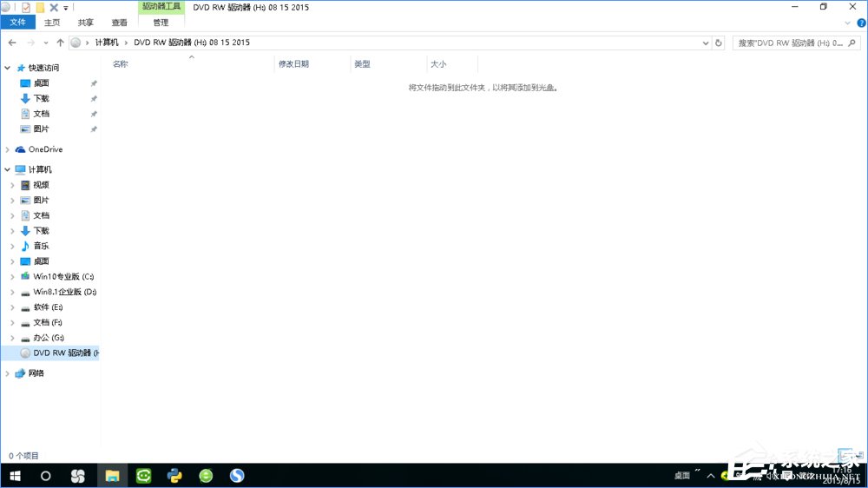This screenshot has height=488, width=868.
Task: Open 文档 under quick access
Action: click(41, 114)
